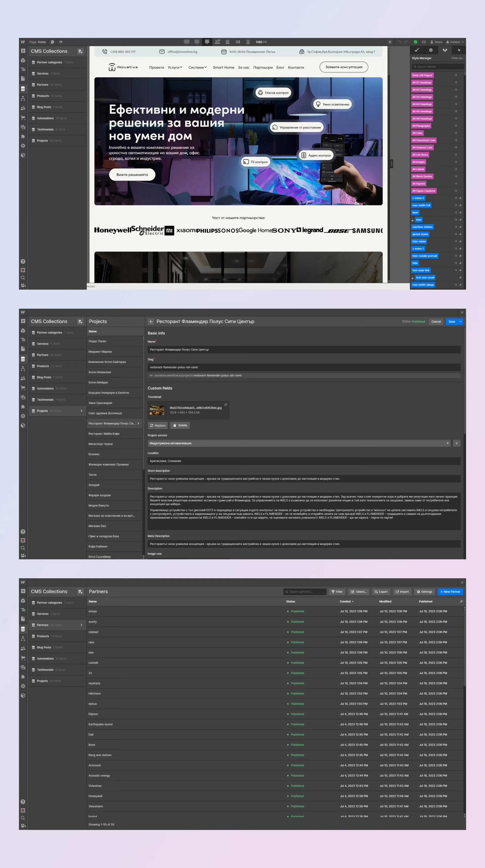485x868 pixels.
Task: Open the Help question mark icon in the Designer sidebar
Action: point(23,262)
